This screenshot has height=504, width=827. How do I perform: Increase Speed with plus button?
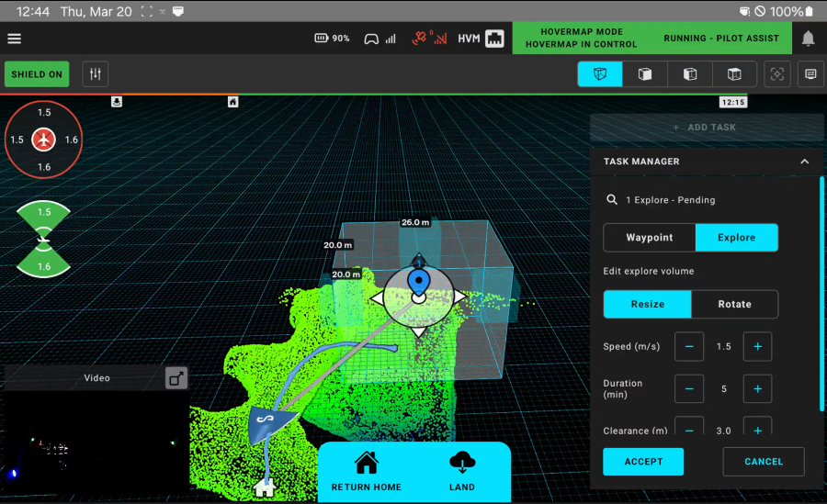tap(757, 347)
